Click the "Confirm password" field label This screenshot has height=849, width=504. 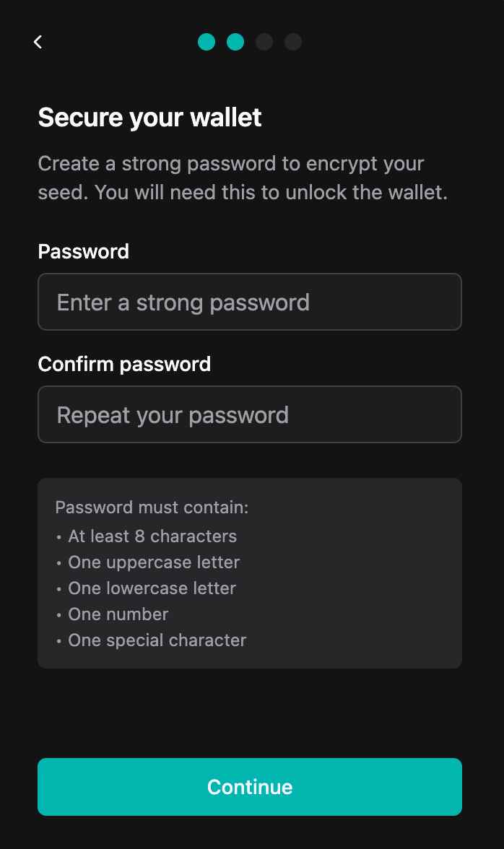click(124, 364)
